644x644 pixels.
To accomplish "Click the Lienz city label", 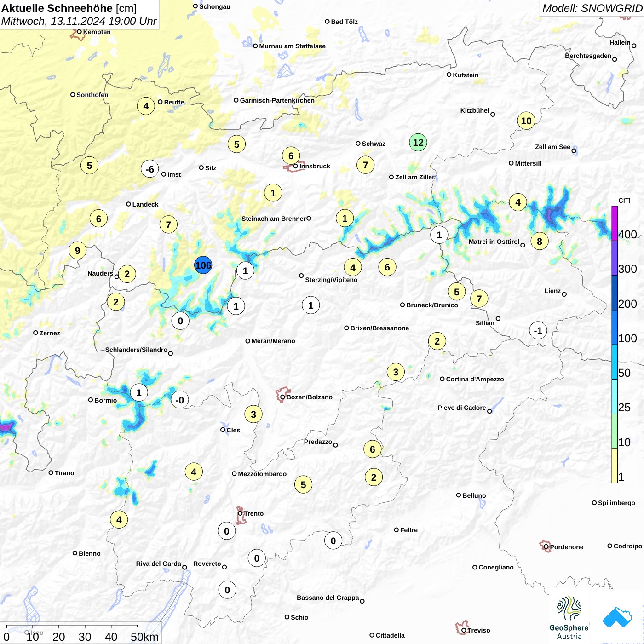I will (552, 291).
